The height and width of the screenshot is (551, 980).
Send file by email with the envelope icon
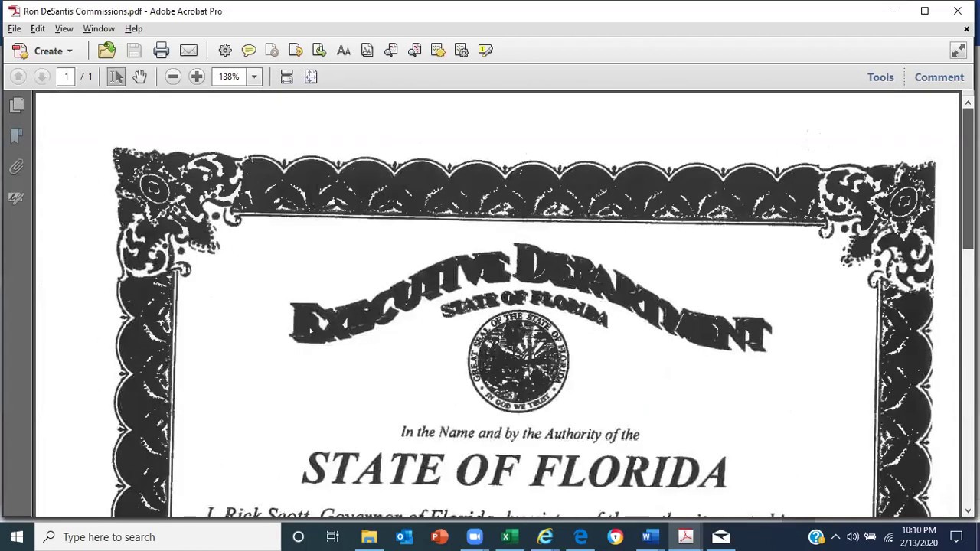click(188, 51)
